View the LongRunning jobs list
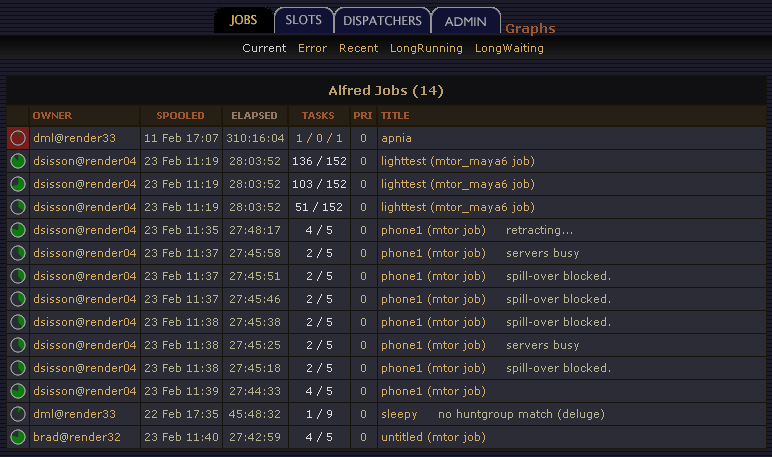Viewport: 772px width, 457px height. (426, 48)
